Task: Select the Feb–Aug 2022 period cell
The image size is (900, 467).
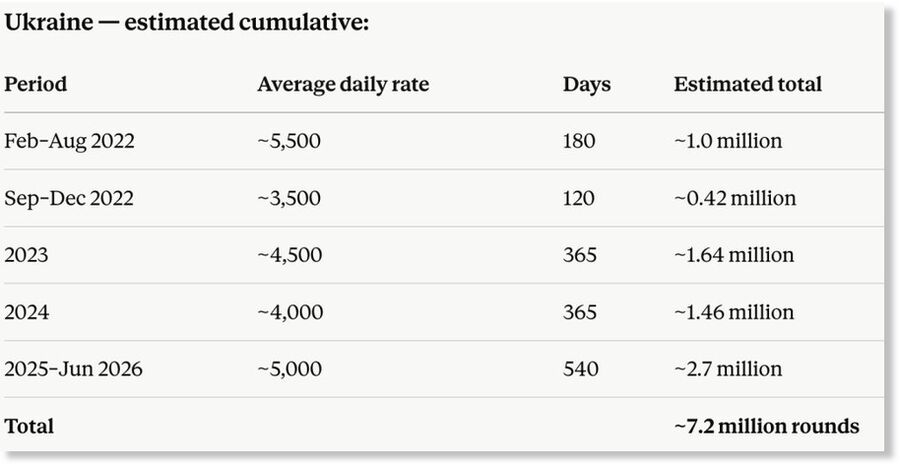Action: click(69, 141)
